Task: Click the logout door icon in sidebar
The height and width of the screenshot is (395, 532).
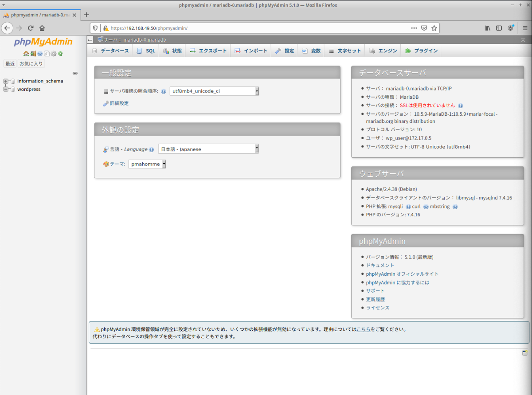Action: click(x=33, y=54)
